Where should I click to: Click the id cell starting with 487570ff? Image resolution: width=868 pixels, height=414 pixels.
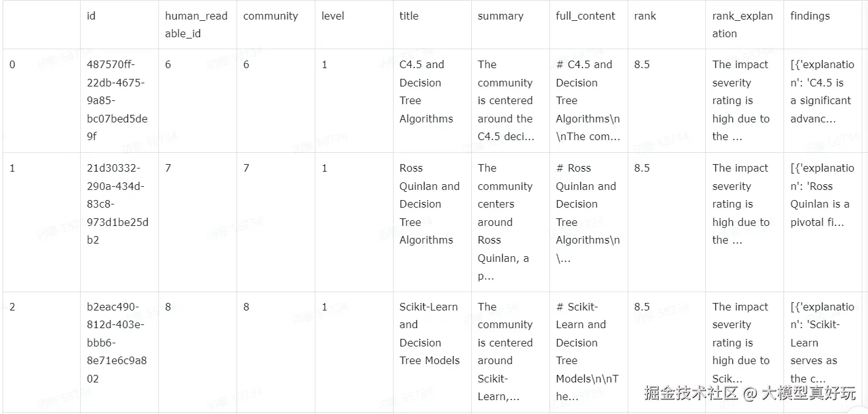119,101
